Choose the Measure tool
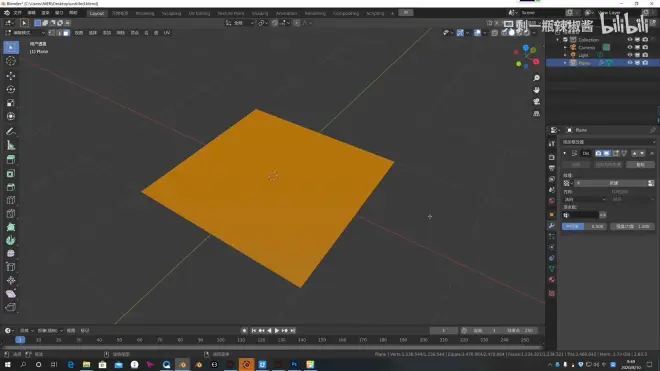 tap(11, 146)
